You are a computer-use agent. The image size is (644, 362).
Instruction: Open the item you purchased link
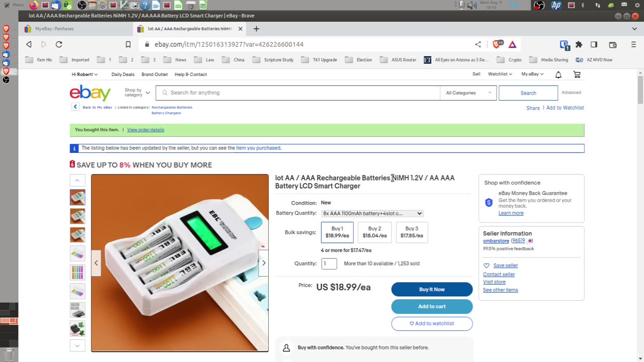[x=258, y=148]
